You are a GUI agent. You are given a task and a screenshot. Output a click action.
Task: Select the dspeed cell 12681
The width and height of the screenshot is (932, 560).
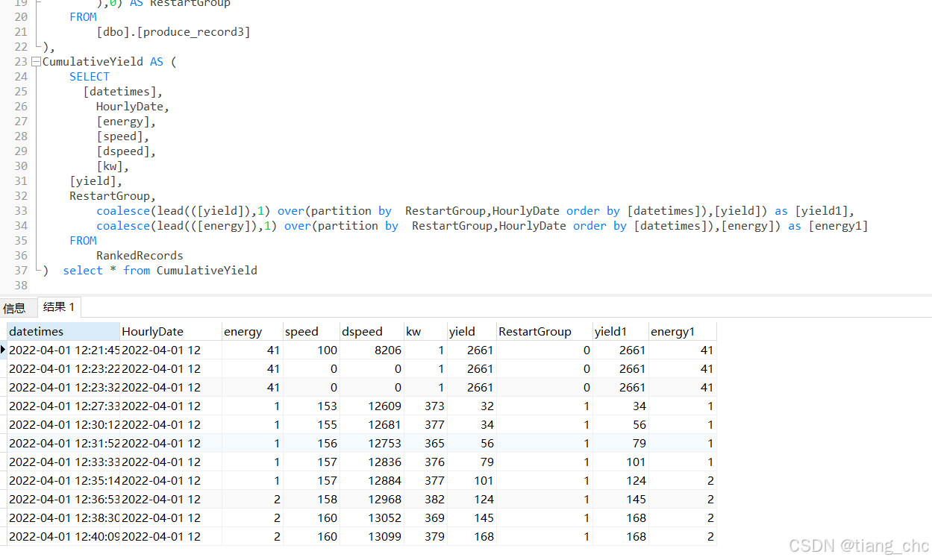click(372, 424)
